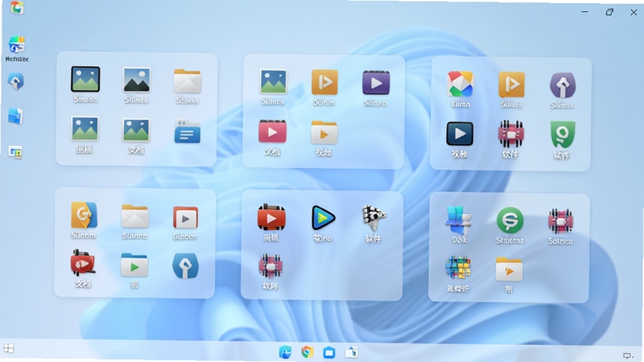Screen dimensions: 644x362
Task: Launch the colorful cube grid icon
Action: (x=458, y=269)
